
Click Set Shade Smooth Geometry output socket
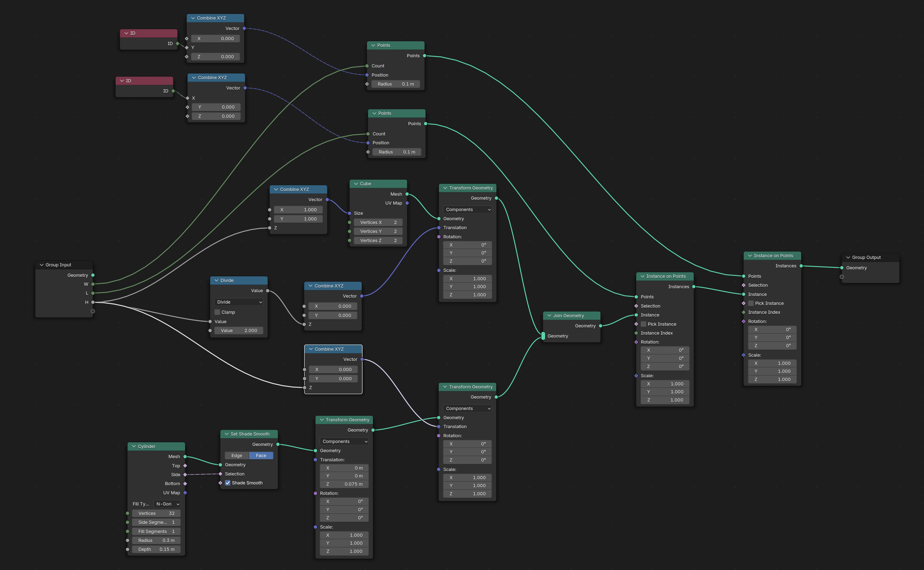[278, 444]
